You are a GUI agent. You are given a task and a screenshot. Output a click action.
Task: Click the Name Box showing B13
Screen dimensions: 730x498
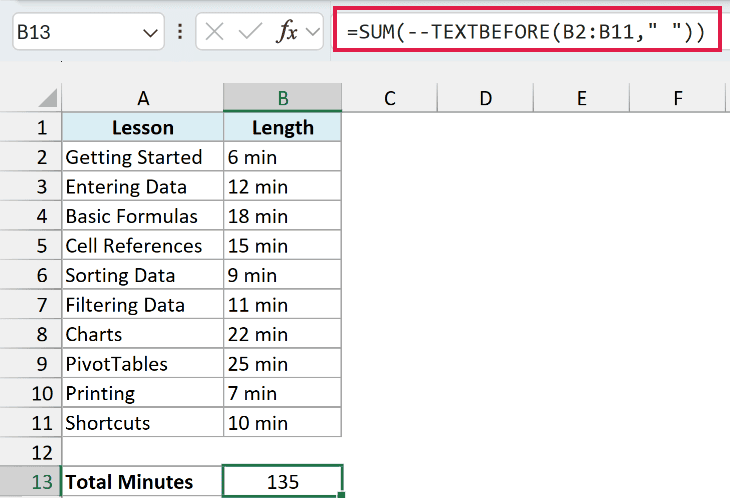click(x=88, y=32)
